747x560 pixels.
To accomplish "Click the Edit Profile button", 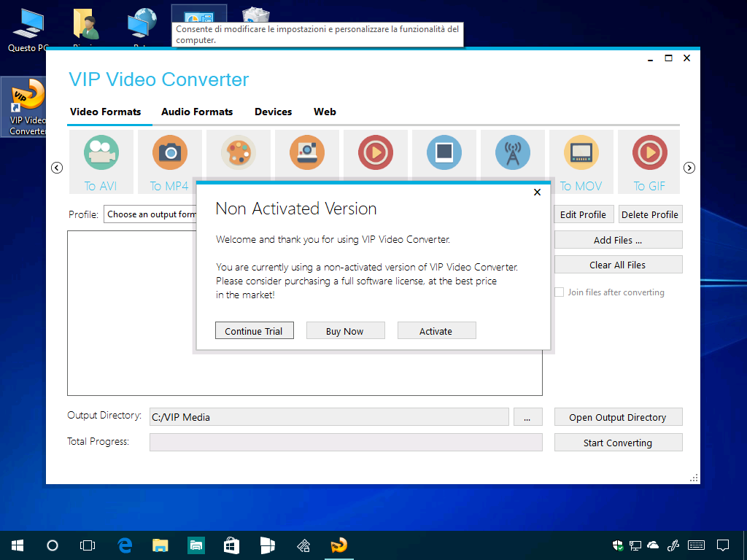I will click(583, 214).
